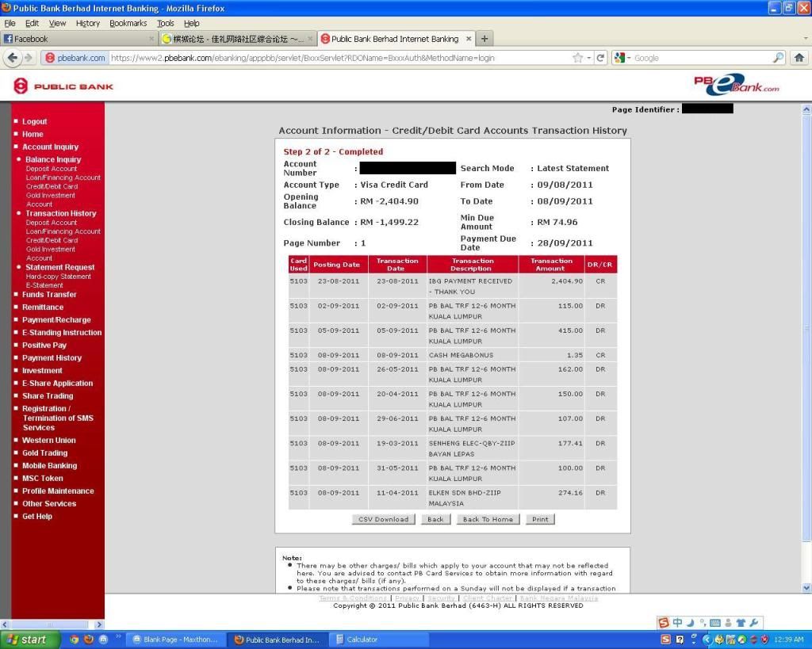Open the History menu
The height and width of the screenshot is (649, 812).
[88, 24]
